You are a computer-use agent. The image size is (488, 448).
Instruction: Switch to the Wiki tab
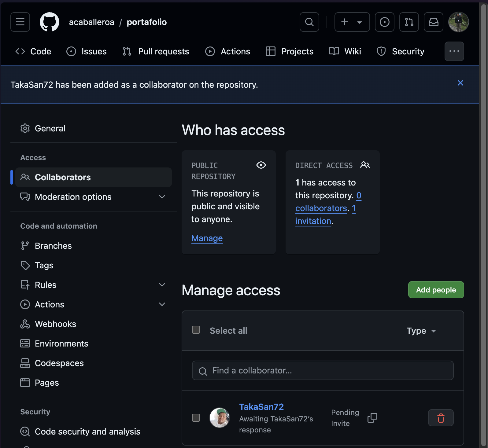click(345, 51)
